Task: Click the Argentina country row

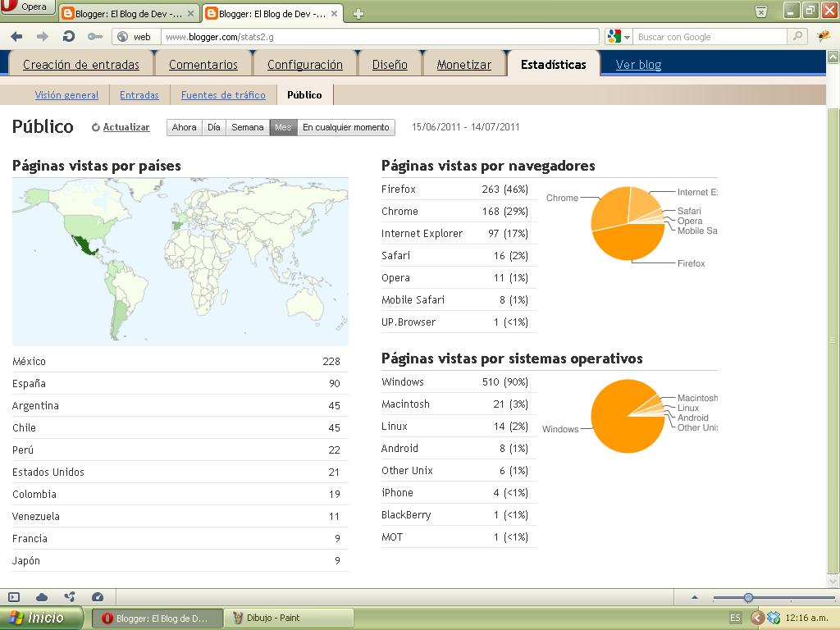Action: coord(180,405)
